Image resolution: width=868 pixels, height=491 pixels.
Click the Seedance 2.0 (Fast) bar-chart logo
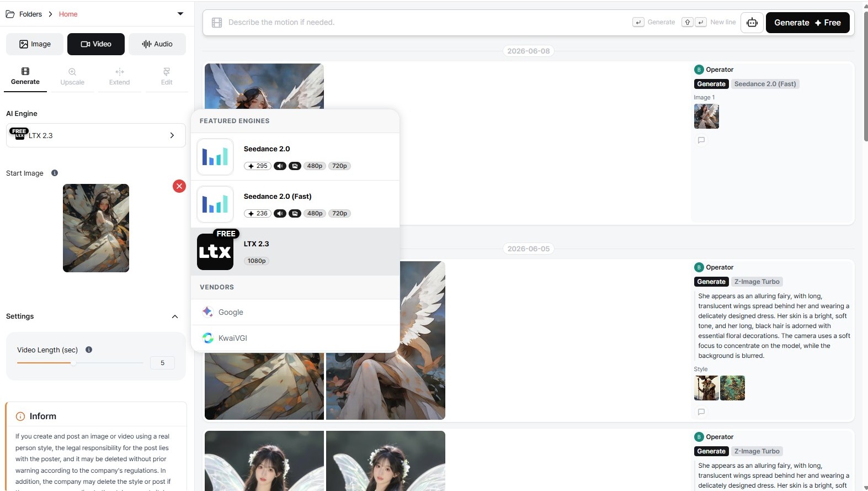tap(215, 204)
